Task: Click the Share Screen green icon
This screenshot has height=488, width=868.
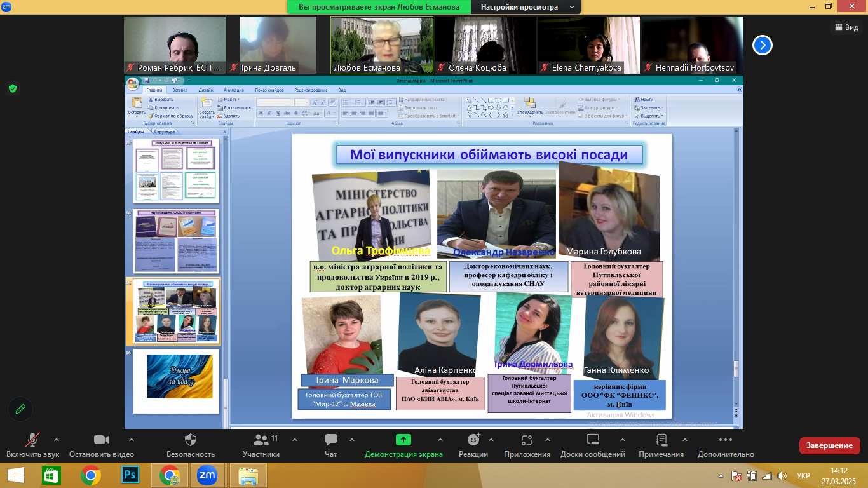Action: (x=403, y=440)
